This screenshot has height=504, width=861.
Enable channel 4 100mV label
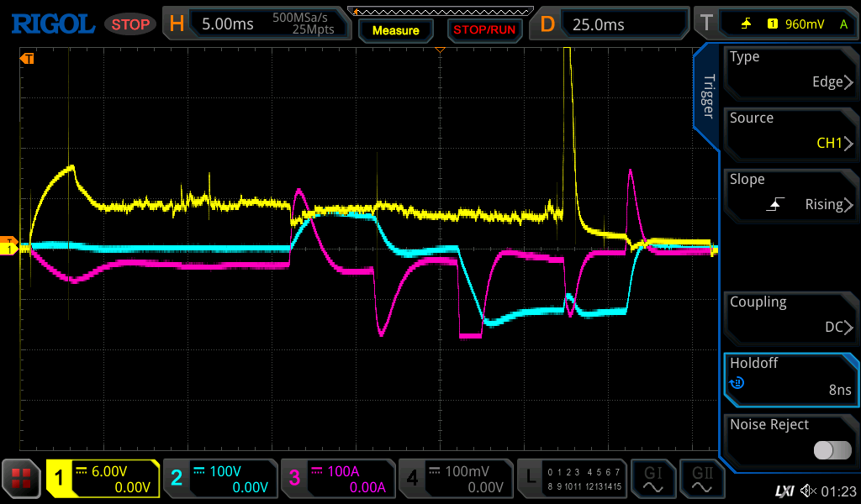click(x=455, y=479)
